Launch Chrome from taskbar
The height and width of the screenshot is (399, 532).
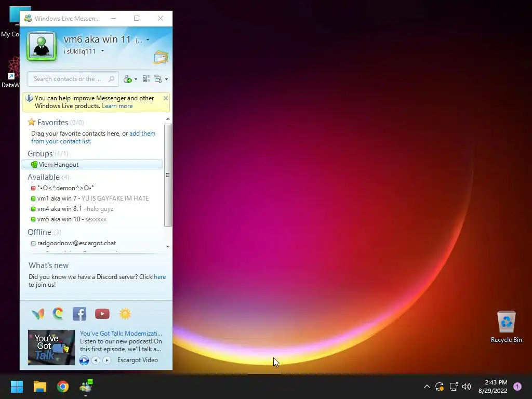click(63, 387)
